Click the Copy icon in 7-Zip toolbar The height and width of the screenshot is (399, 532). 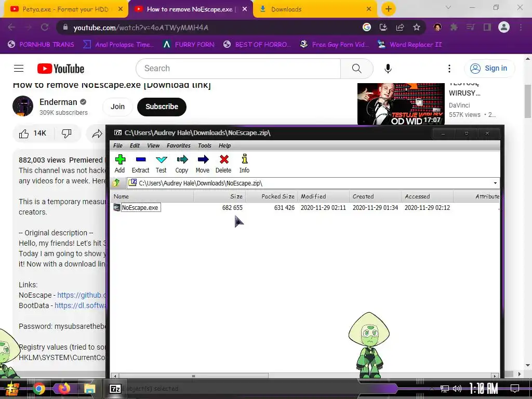coord(182,164)
